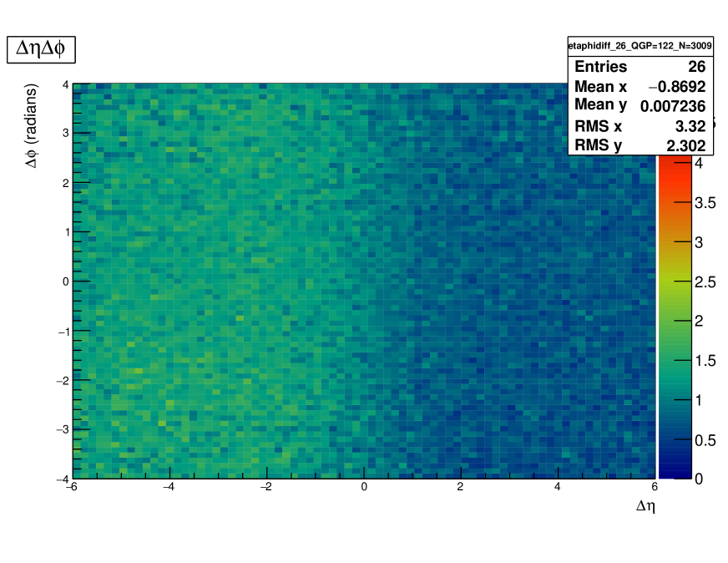Image resolution: width=728 pixels, height=563 pixels.
Task: Click x-axis tick label −4
Action: tap(169, 487)
